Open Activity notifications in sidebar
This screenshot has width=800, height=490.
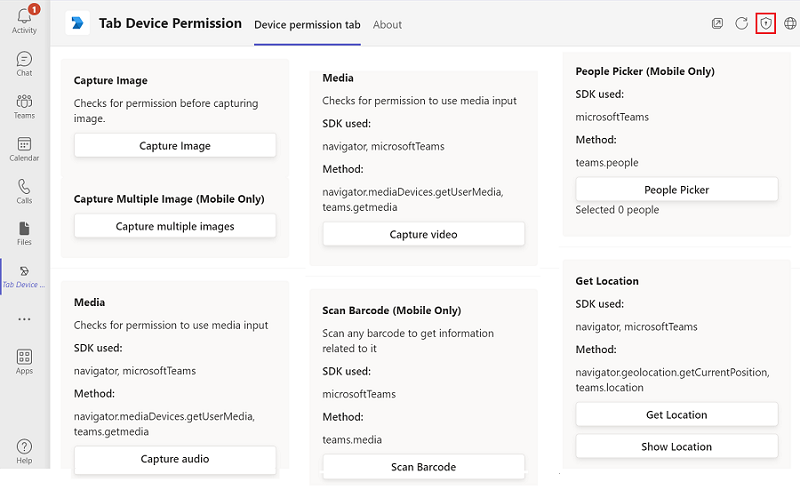[x=24, y=19]
